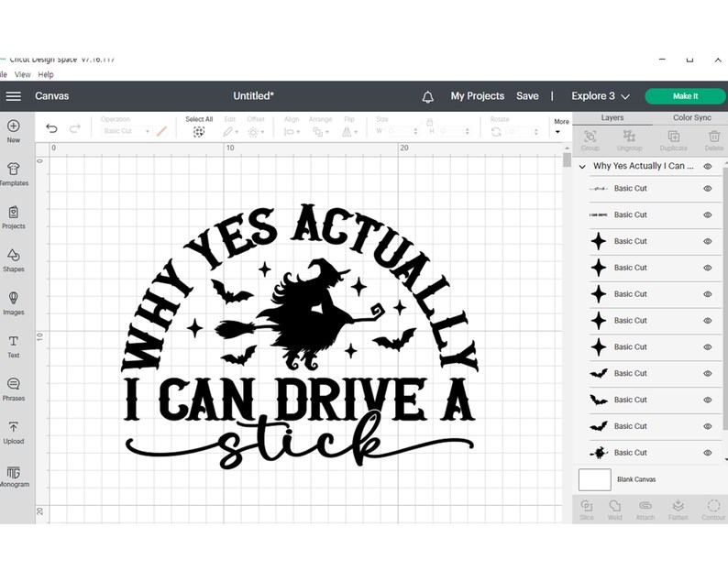The width and height of the screenshot is (728, 582).
Task: Toggle visibility of the first star layer
Action: point(707,241)
